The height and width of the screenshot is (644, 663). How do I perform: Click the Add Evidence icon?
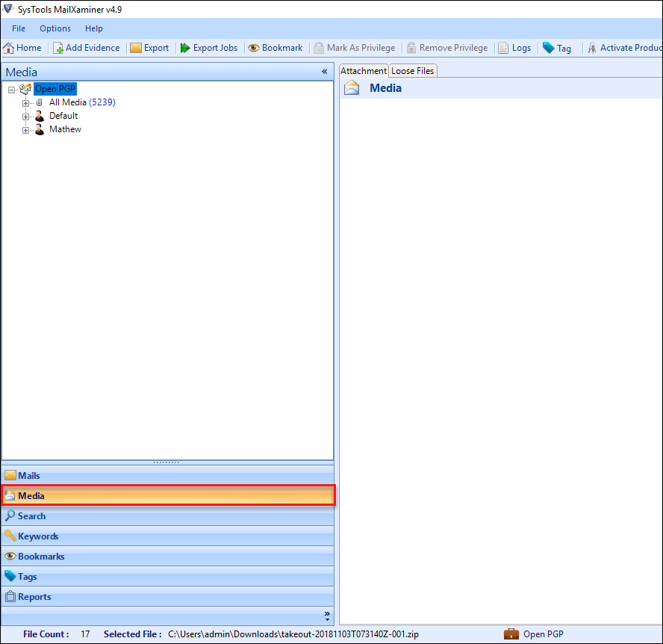pyautogui.click(x=58, y=49)
